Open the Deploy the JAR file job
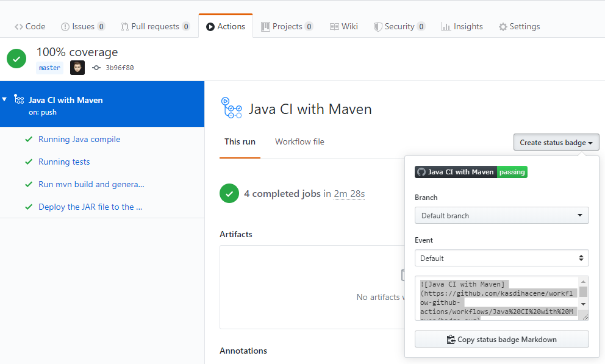This screenshot has height=364, width=605. [x=90, y=207]
